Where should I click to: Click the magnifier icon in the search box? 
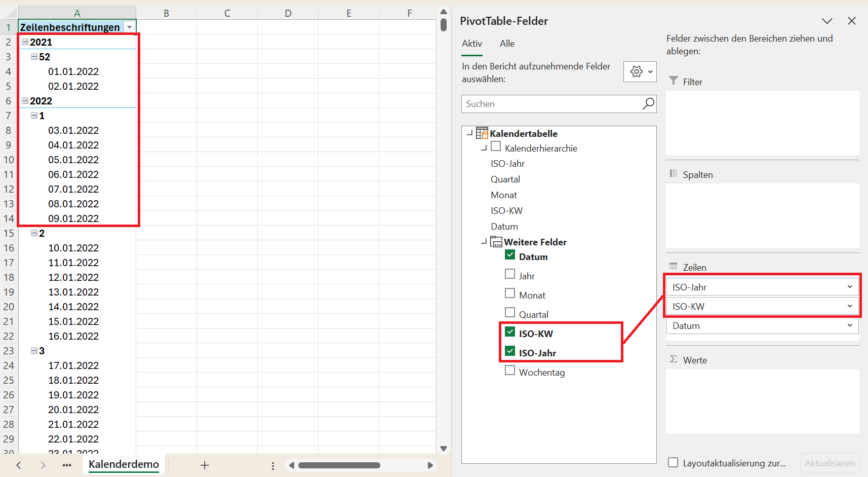tap(648, 104)
